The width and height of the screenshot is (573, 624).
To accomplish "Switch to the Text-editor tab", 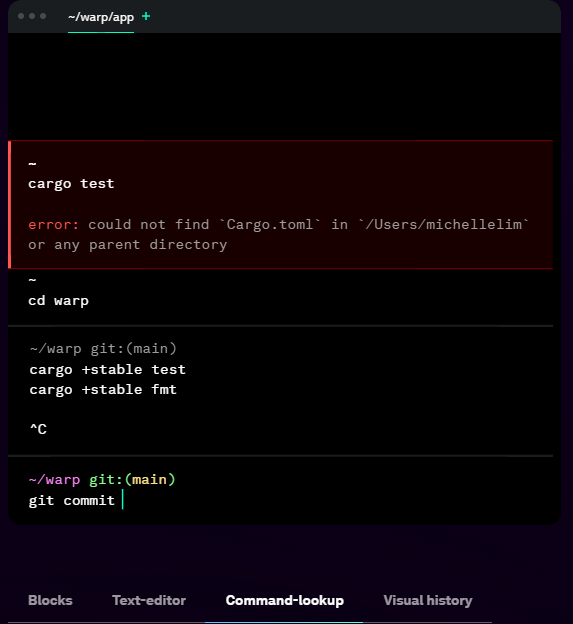I will (x=149, y=600).
